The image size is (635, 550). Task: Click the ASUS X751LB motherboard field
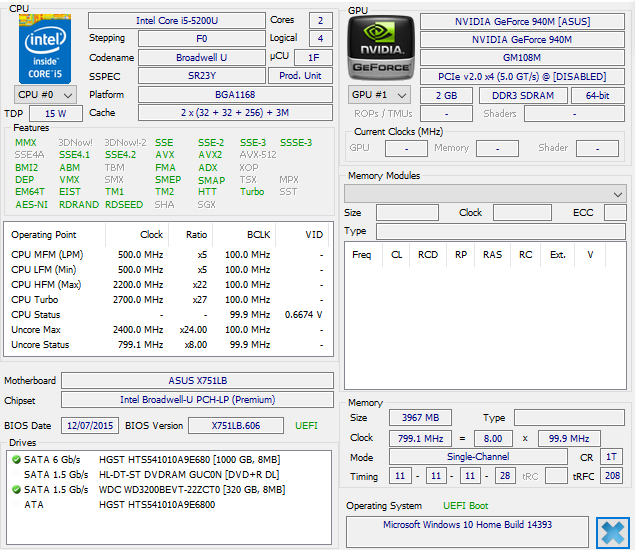click(x=198, y=381)
